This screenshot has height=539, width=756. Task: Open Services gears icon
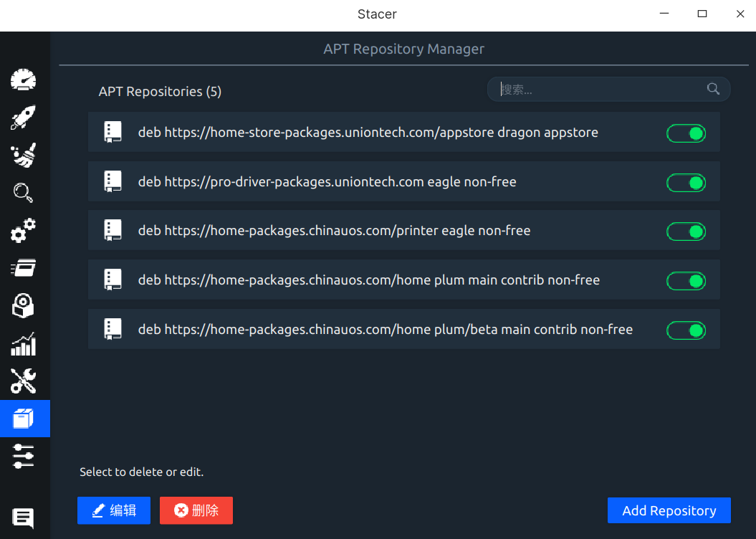tap(23, 231)
